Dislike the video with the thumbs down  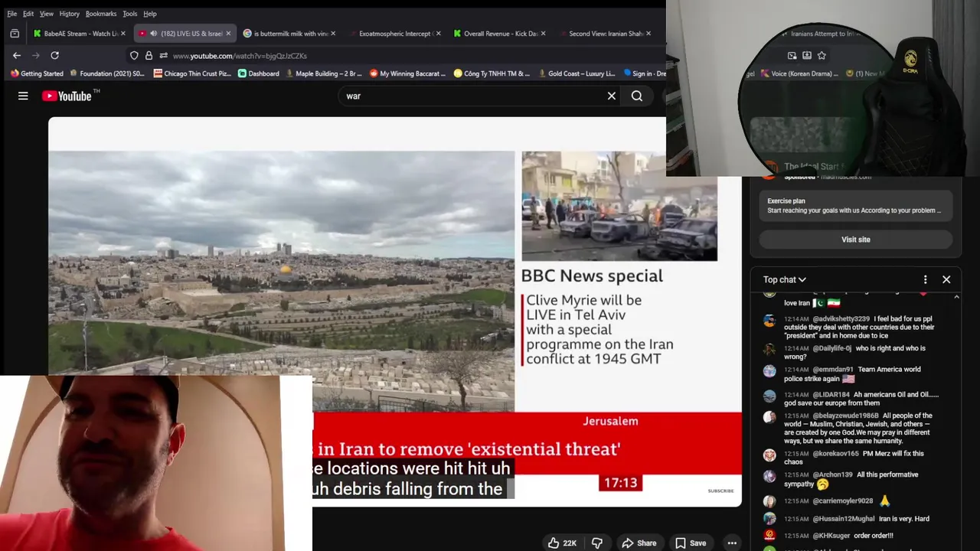click(597, 543)
